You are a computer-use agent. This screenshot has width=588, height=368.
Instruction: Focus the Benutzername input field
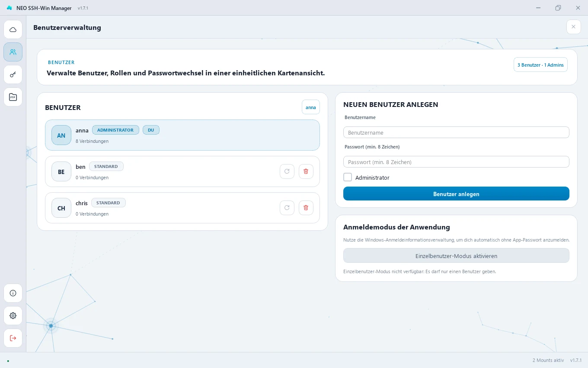(x=456, y=132)
